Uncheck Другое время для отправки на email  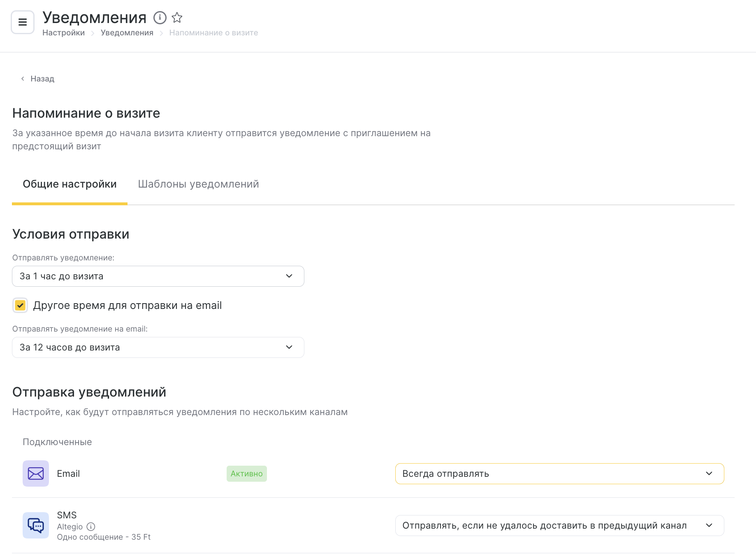point(20,305)
